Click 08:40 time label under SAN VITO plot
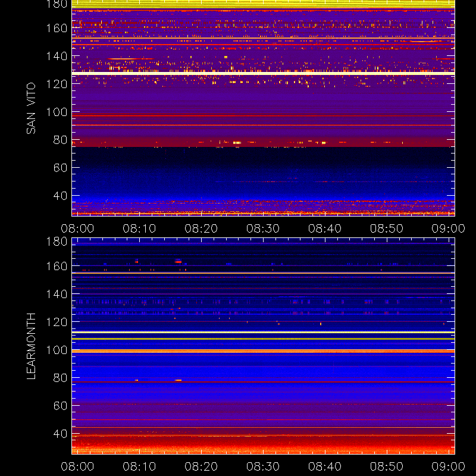 [x=325, y=228]
